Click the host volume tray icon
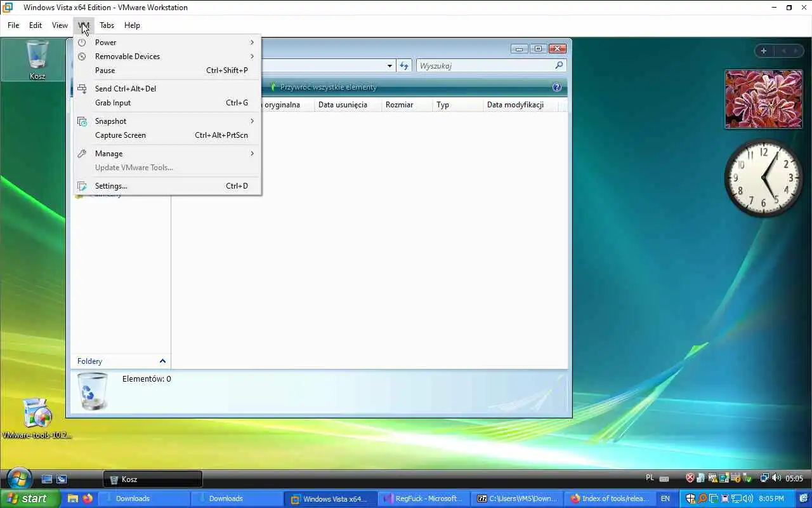The height and width of the screenshot is (508, 812). pyautogui.click(x=748, y=498)
